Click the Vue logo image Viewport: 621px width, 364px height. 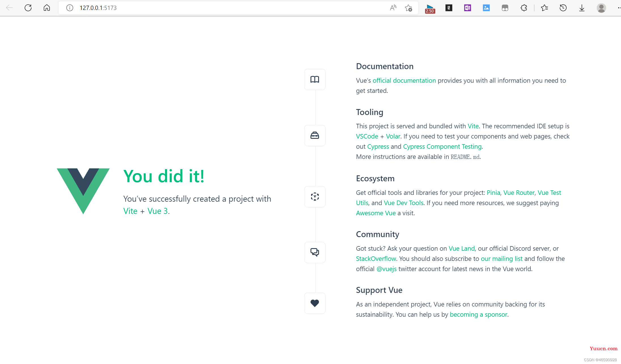(x=83, y=191)
